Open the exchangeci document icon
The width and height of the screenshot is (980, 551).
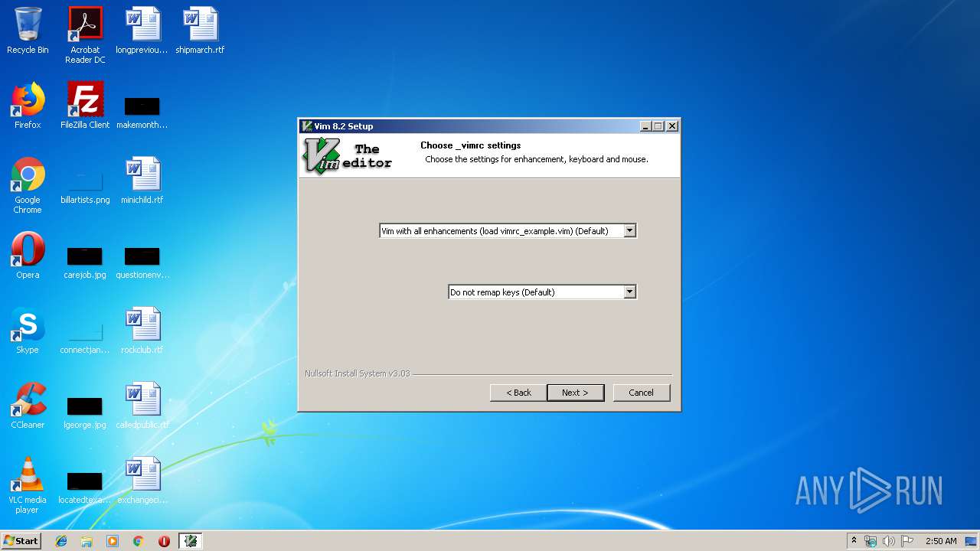click(142, 481)
